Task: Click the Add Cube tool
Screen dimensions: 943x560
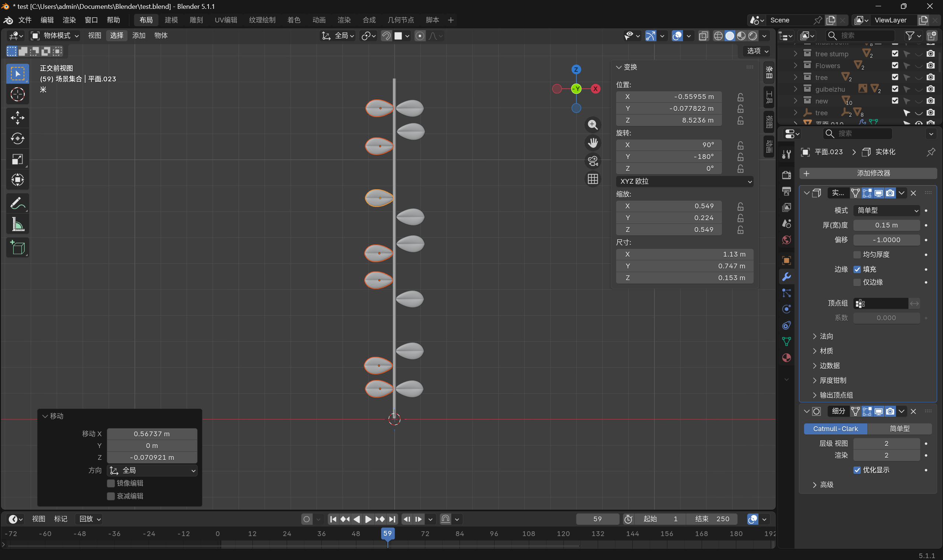Action: click(17, 247)
